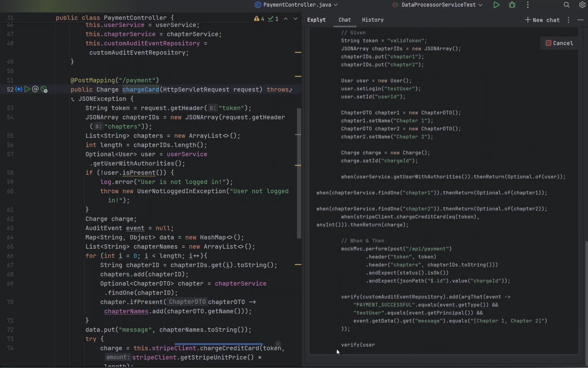
Task: Run chargeCard from the gutter play icon
Action: click(x=27, y=89)
